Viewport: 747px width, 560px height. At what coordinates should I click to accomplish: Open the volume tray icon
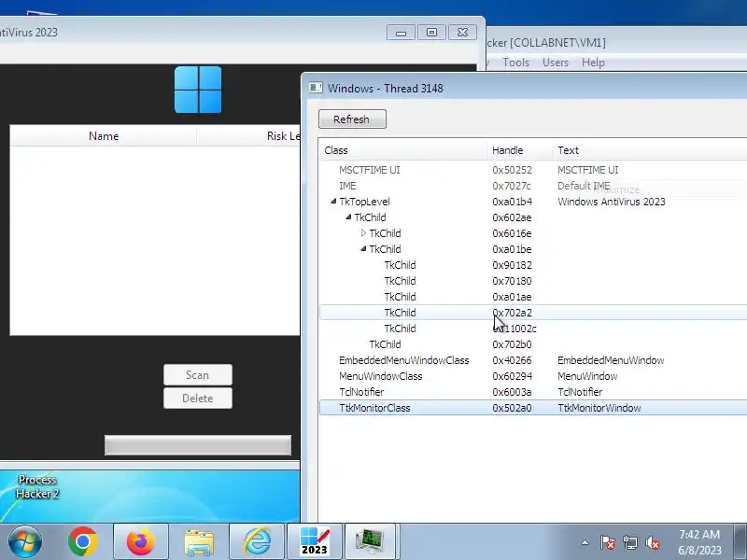[652, 542]
